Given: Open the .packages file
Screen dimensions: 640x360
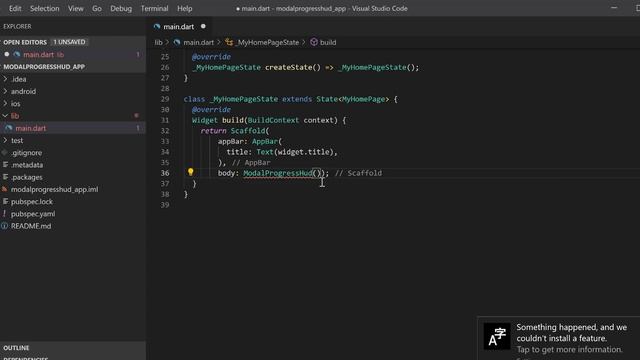Looking at the screenshot, I should [x=27, y=177].
